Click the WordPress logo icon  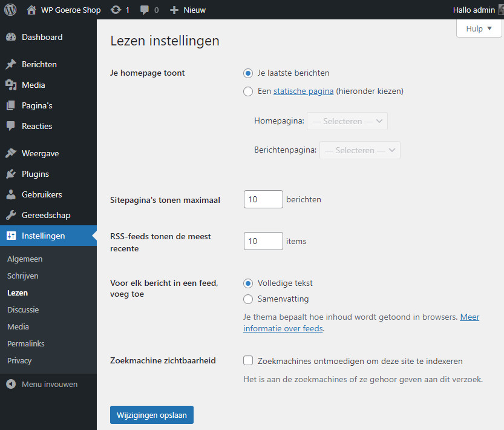[10, 10]
